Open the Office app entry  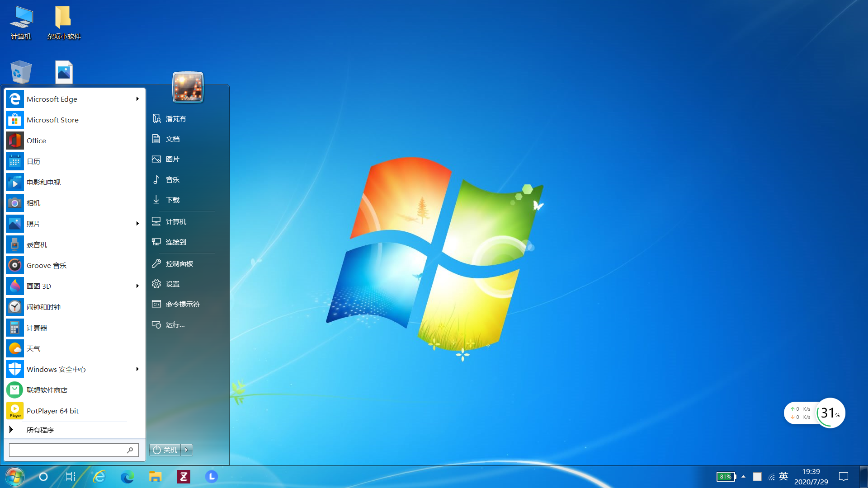click(75, 141)
